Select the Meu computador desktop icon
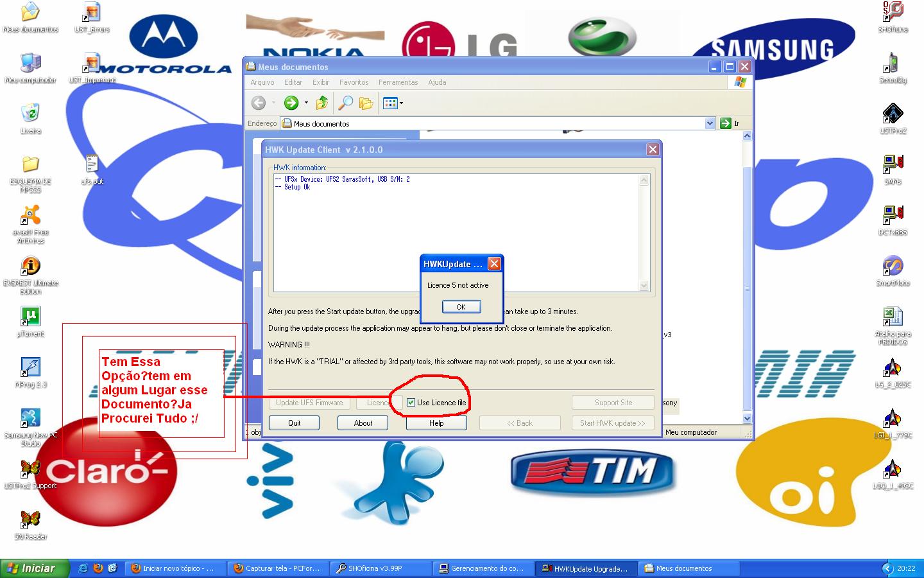 pyautogui.click(x=30, y=68)
